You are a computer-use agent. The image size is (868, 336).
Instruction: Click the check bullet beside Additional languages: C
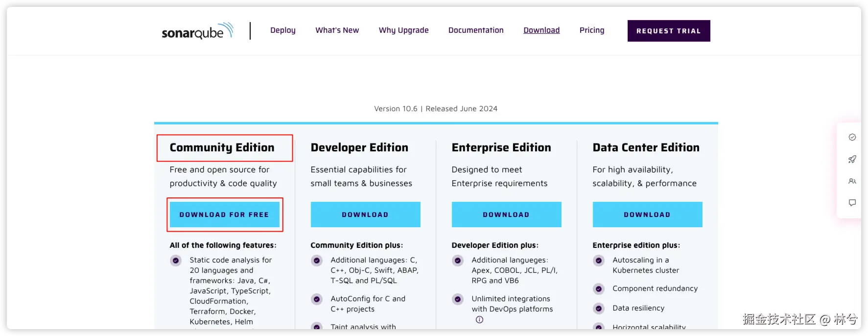[317, 261]
